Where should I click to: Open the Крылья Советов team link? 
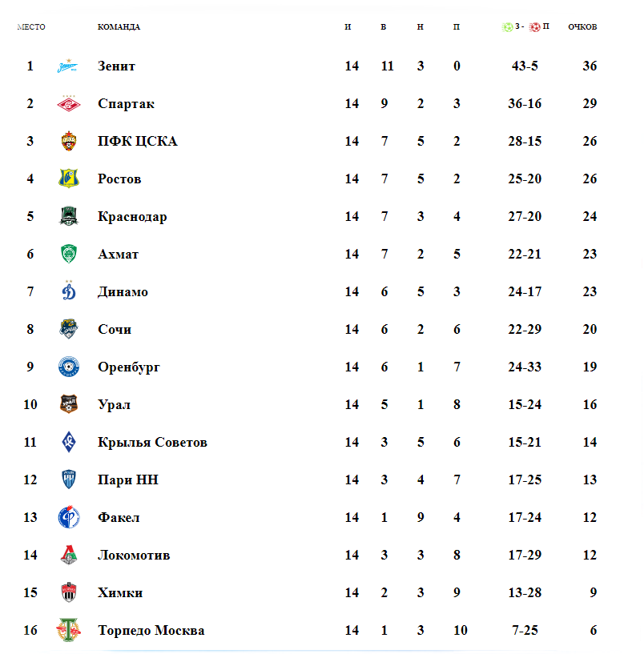click(152, 442)
